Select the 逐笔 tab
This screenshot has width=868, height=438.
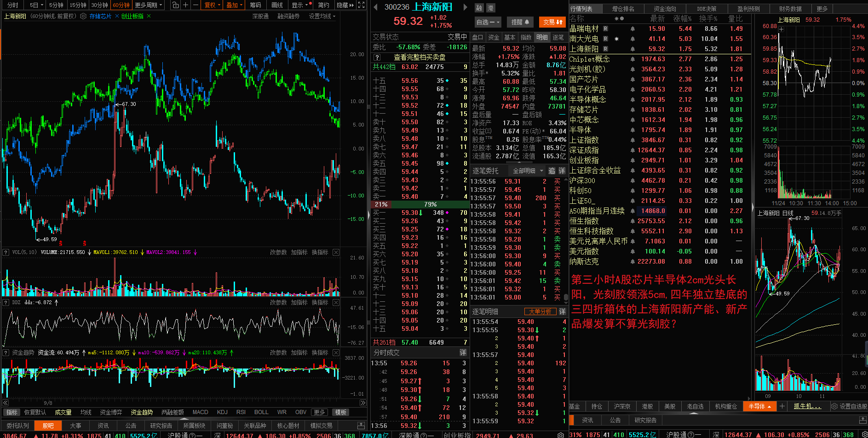pyautogui.click(x=558, y=37)
